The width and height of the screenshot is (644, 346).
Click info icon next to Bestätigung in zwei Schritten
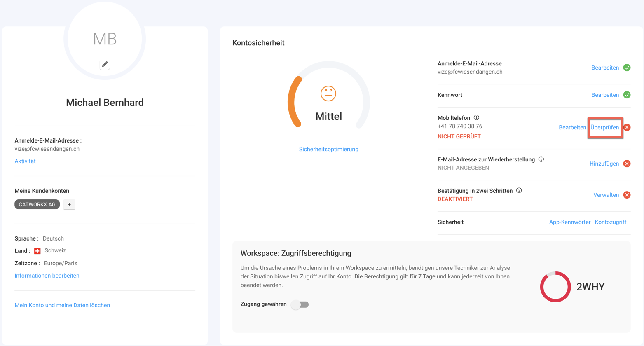point(519,191)
